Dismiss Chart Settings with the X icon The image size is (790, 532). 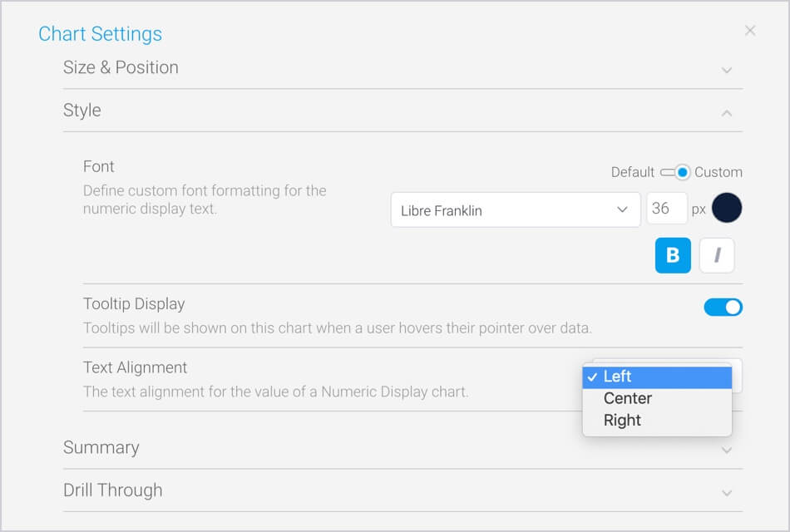750,31
